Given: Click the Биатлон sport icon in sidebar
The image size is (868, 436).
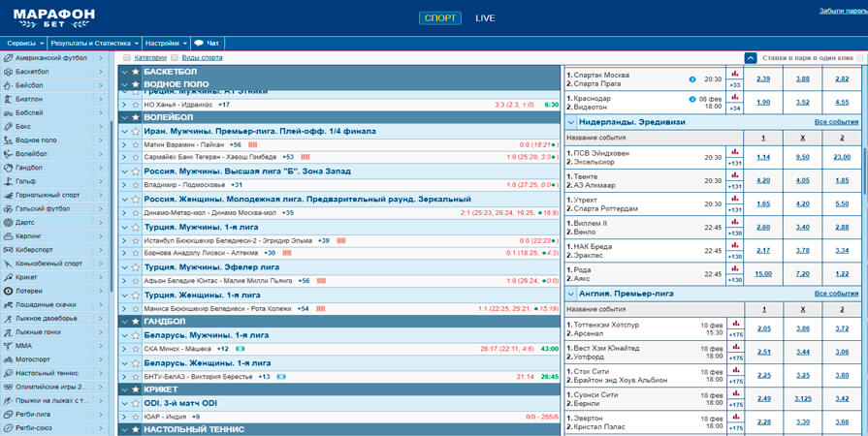Looking at the screenshot, I should (x=8, y=99).
